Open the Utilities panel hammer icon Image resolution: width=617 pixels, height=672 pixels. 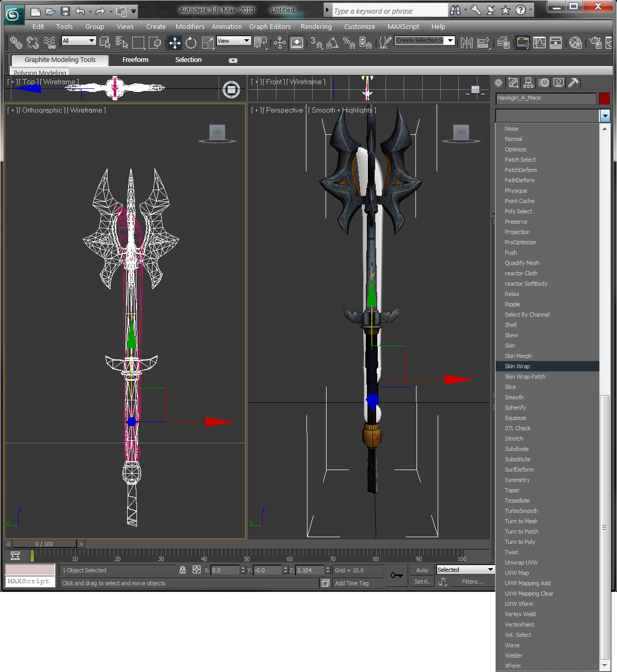[x=573, y=83]
